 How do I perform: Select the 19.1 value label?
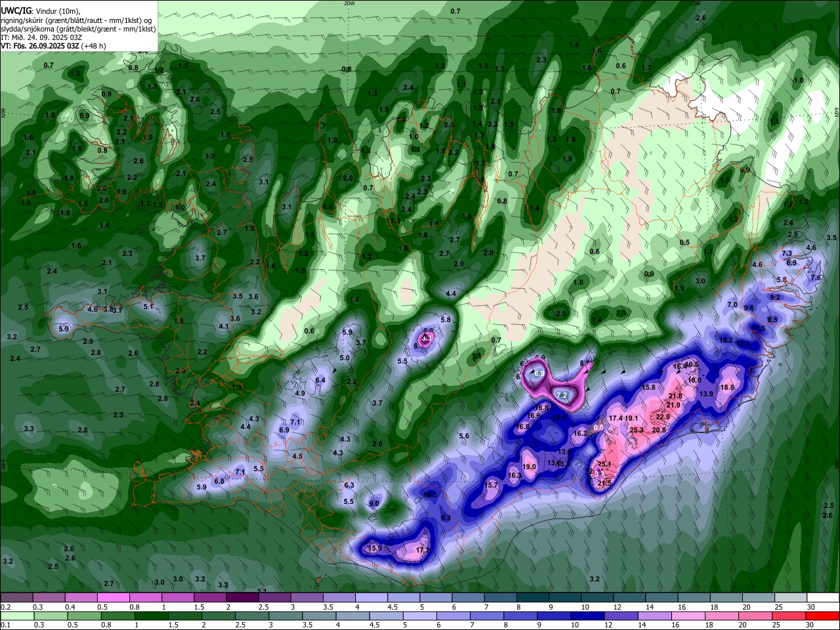point(631,418)
